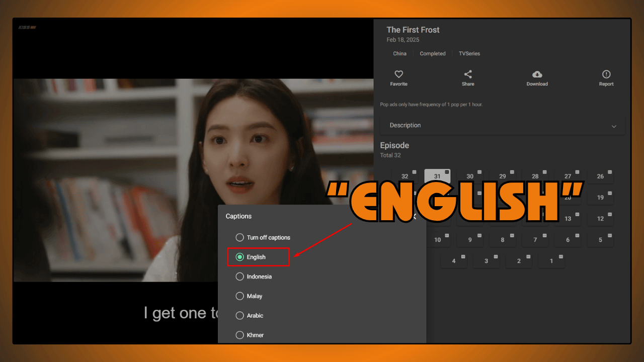The width and height of the screenshot is (644, 362).
Task: Open episode 32
Action: (405, 176)
